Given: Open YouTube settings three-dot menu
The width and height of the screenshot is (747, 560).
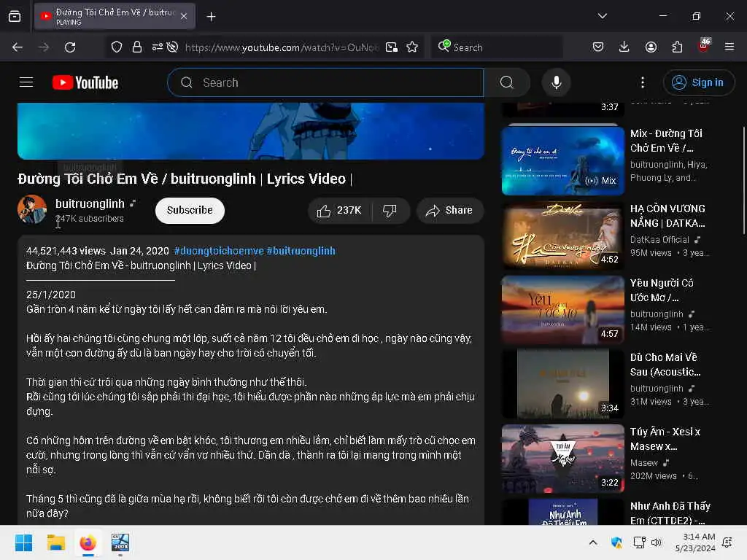Looking at the screenshot, I should 642,82.
